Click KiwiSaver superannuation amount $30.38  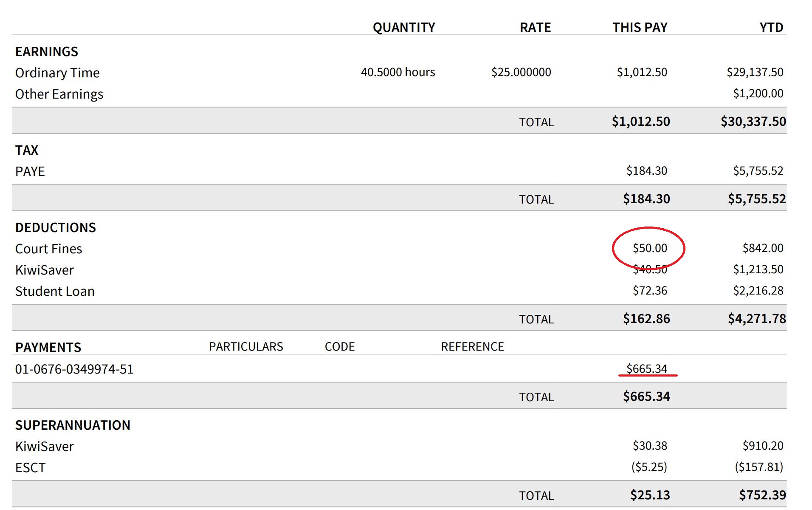click(650, 445)
